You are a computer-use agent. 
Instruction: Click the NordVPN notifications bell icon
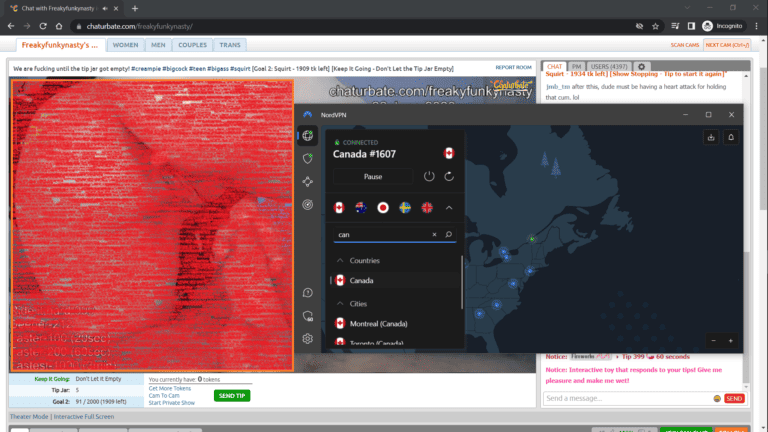(x=731, y=137)
